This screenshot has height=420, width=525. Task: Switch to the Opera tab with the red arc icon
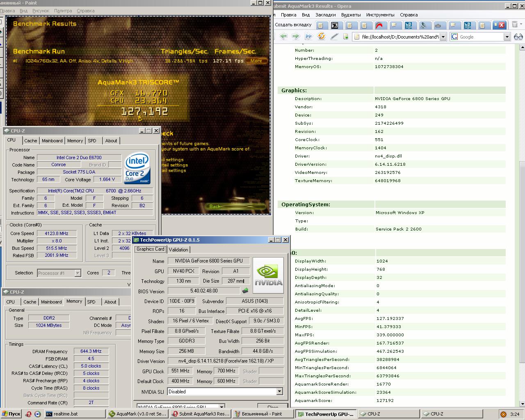[x=379, y=25]
